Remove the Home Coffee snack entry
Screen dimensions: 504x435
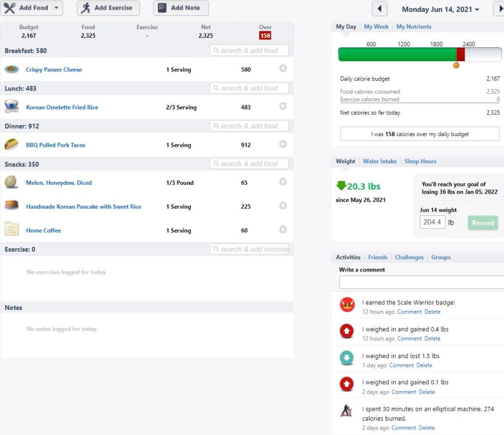pyautogui.click(x=283, y=230)
